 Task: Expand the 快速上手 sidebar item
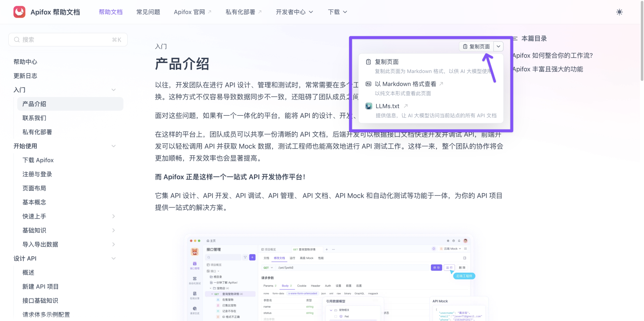click(x=113, y=216)
